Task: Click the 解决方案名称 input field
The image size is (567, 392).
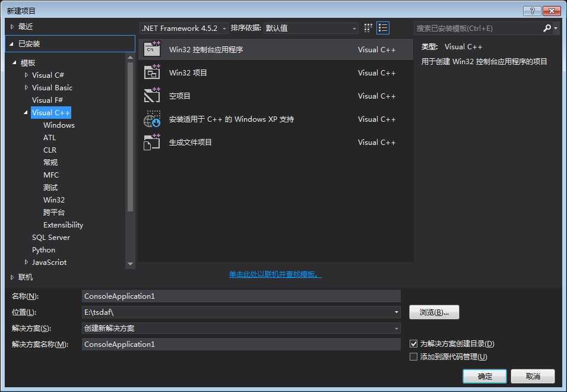Action: [x=241, y=344]
